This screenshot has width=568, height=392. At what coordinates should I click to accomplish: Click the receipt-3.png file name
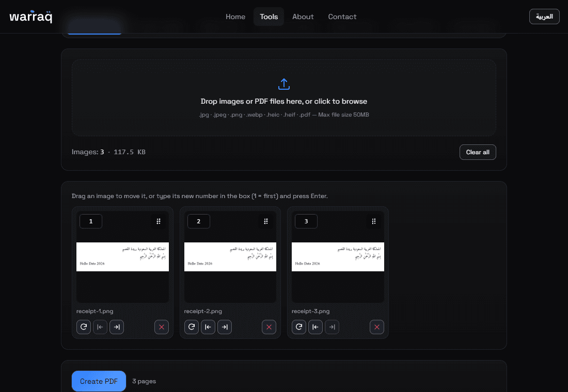(x=310, y=312)
